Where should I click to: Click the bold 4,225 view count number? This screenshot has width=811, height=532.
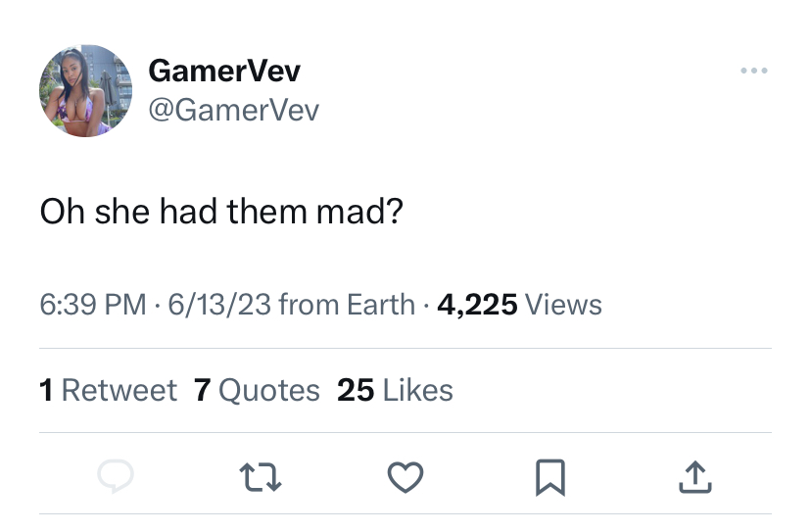point(477,305)
